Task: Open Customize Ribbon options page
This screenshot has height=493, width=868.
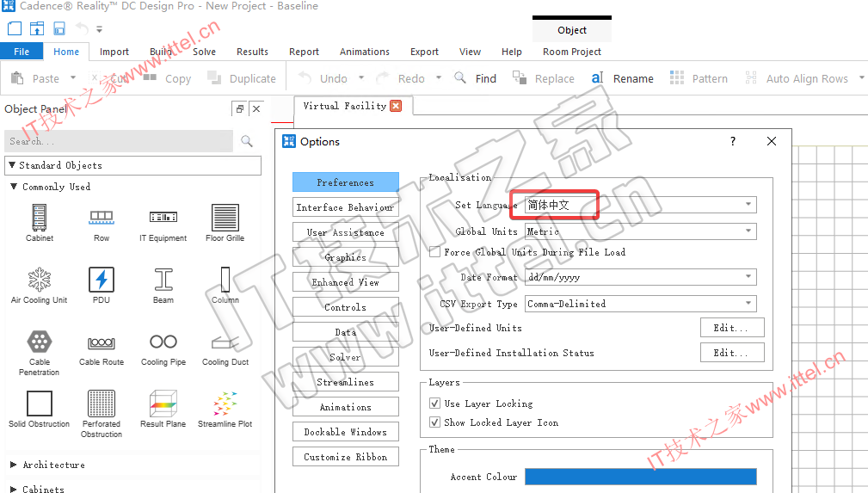Action: tap(346, 457)
